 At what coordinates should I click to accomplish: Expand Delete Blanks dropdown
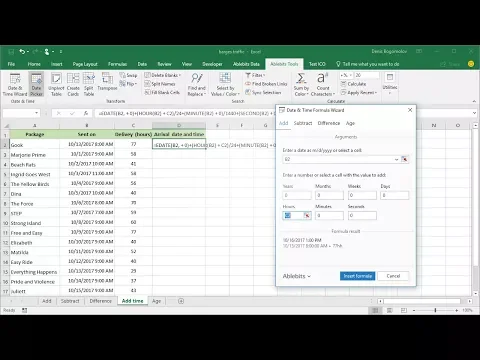click(x=163, y=75)
